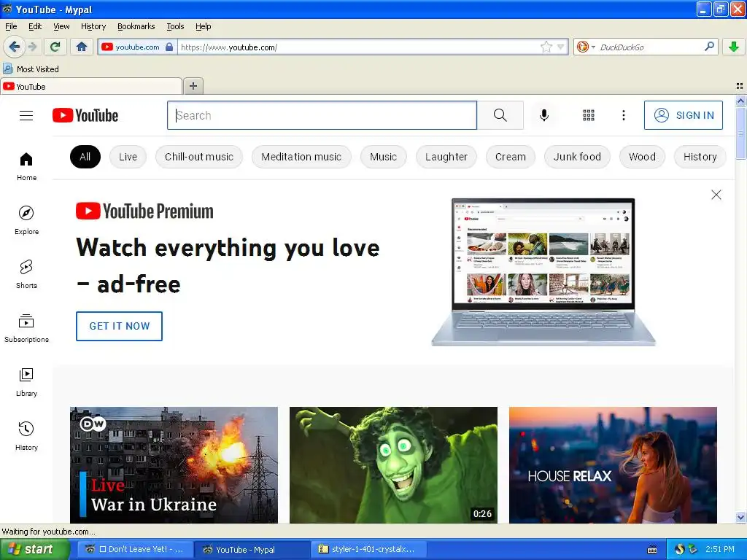Open the YouTube apps grid

click(589, 115)
